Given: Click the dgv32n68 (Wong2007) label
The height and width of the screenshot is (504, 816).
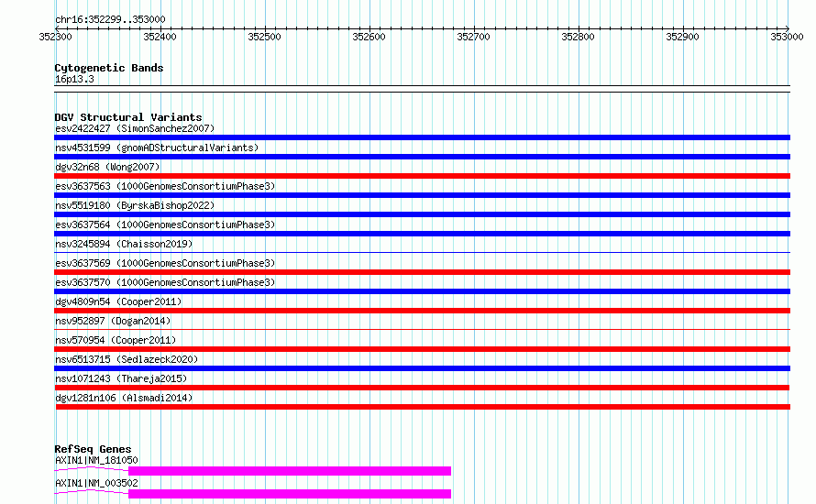Looking at the screenshot, I should tap(107, 167).
